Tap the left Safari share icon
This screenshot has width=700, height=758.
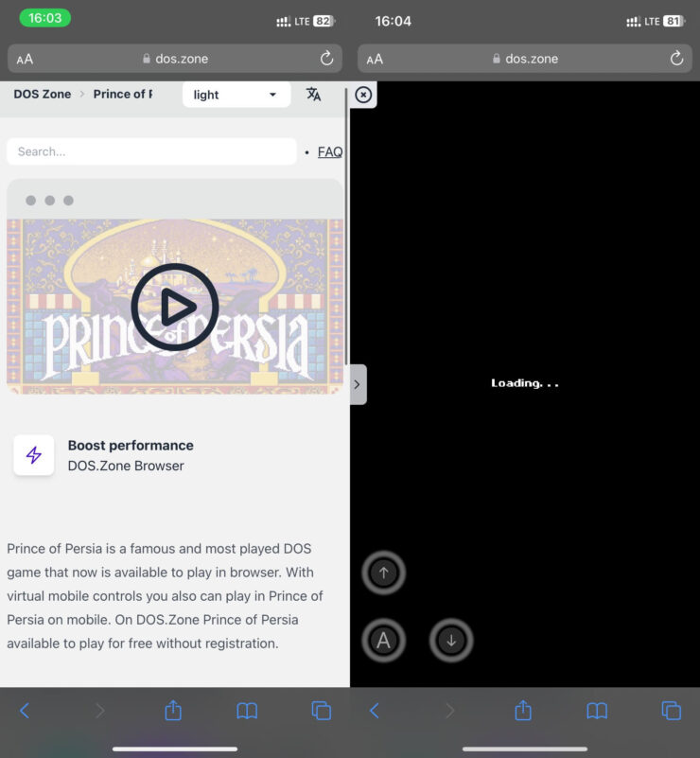coord(173,710)
